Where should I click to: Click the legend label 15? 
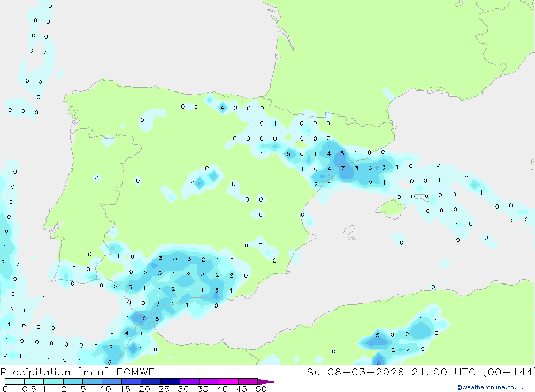pos(125,389)
